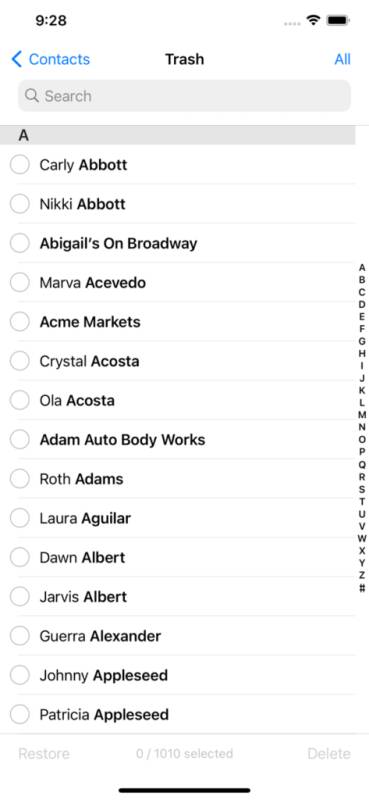Tick the Adam Auto Body Works circle

click(x=20, y=440)
